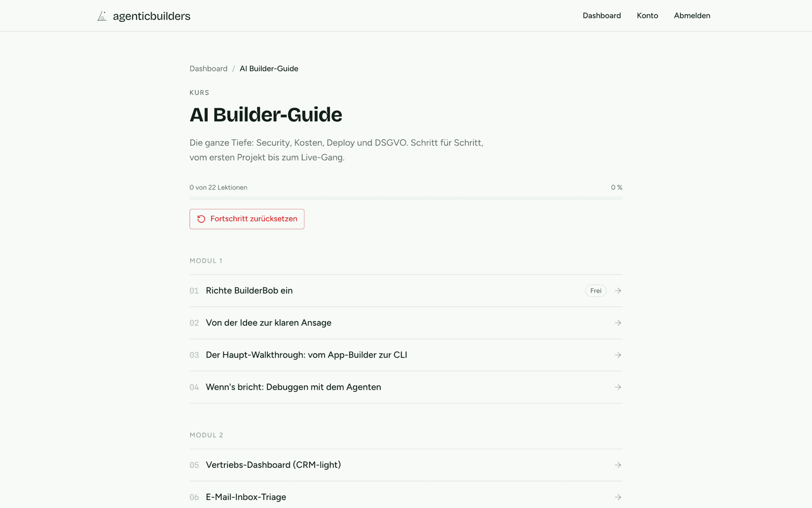Click the 0 von 22 Lektionen text
Image resolution: width=812 pixels, height=508 pixels.
coord(218,187)
